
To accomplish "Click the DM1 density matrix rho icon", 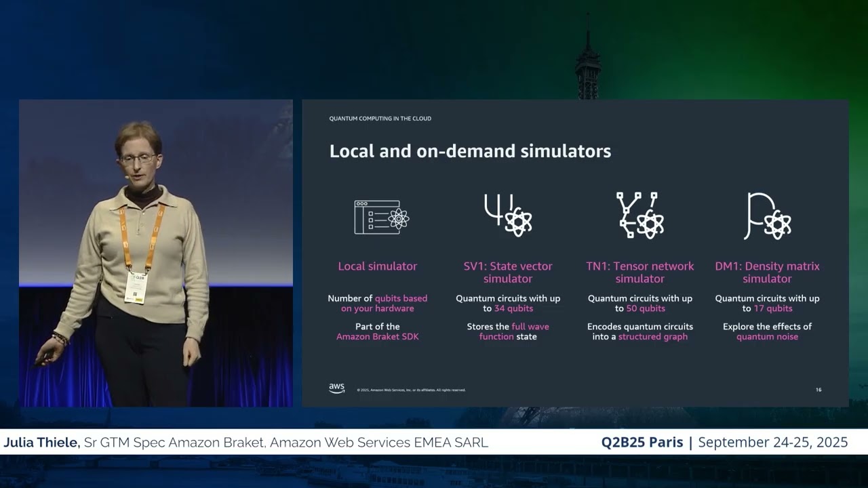I will click(768, 216).
